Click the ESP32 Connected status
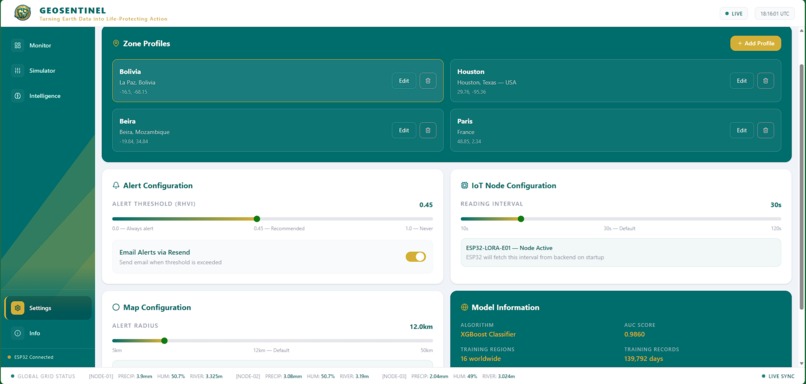Screen dimensions: 806x384 click(x=30, y=357)
